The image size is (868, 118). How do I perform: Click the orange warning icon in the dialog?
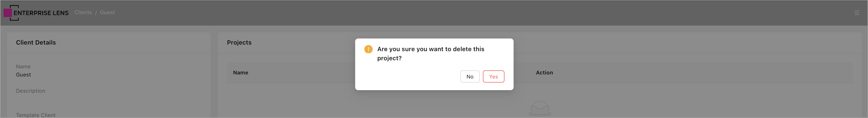pyautogui.click(x=368, y=49)
